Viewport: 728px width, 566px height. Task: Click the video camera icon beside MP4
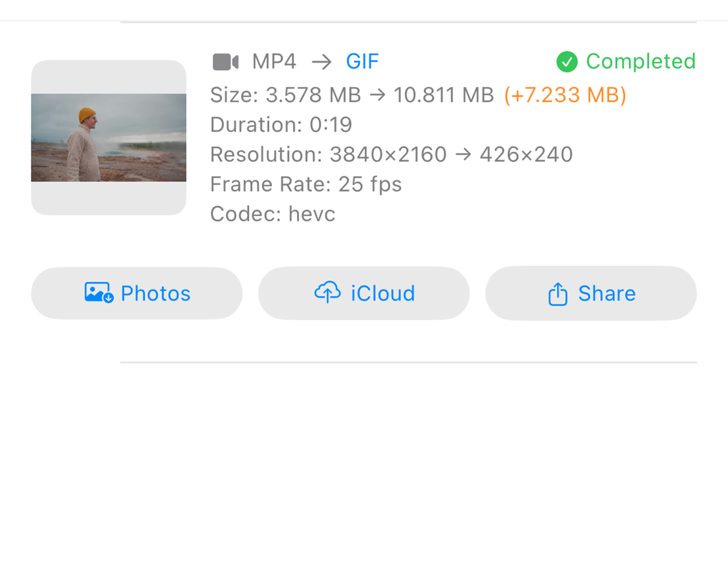pyautogui.click(x=226, y=62)
